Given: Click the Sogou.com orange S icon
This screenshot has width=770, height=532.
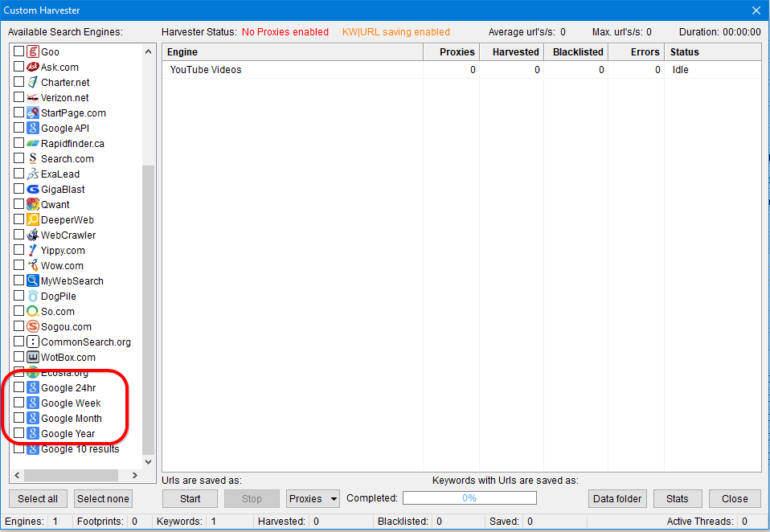Looking at the screenshot, I should 33,326.
